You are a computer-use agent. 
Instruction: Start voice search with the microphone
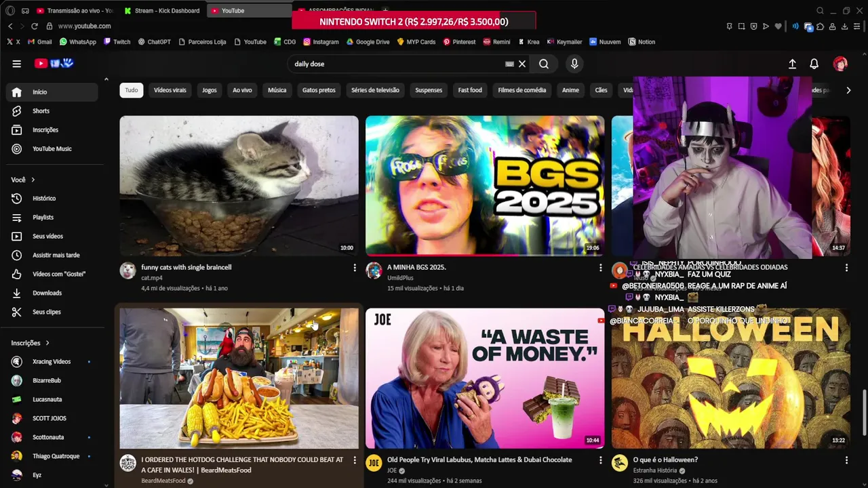point(574,64)
